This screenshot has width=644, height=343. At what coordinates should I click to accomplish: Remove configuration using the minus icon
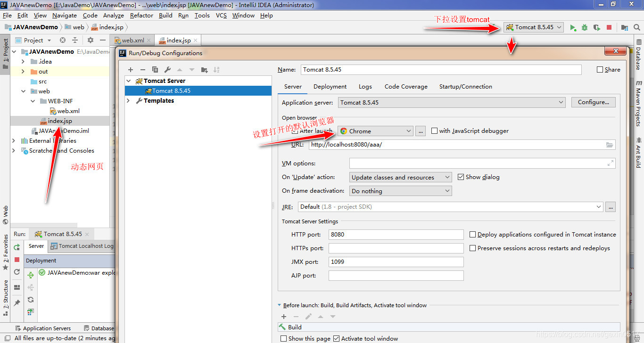coord(143,70)
